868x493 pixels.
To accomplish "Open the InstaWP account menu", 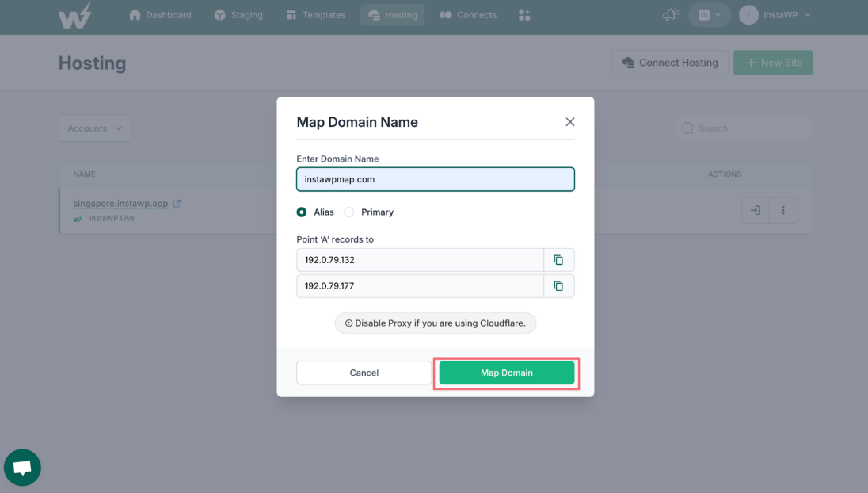I will [x=775, y=15].
